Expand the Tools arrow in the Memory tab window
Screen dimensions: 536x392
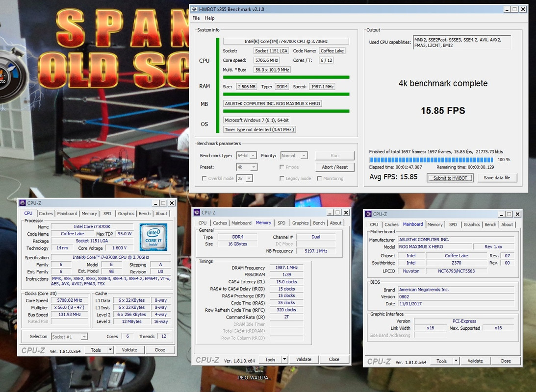284,359
